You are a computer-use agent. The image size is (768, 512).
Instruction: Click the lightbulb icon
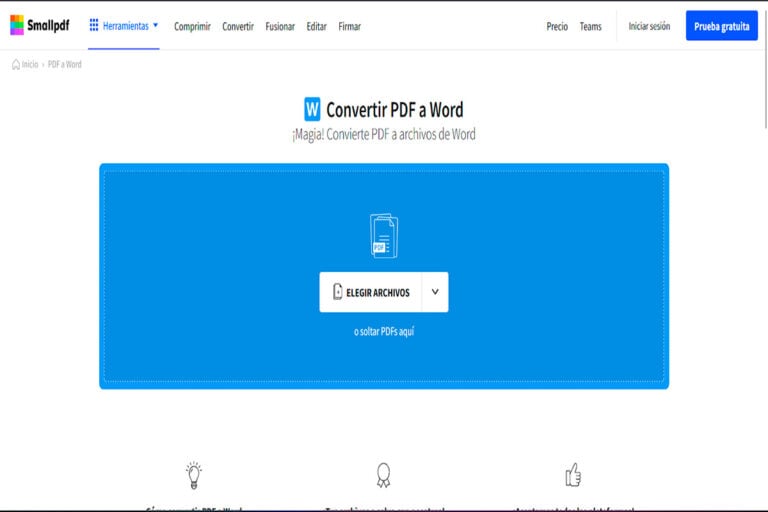(x=194, y=475)
